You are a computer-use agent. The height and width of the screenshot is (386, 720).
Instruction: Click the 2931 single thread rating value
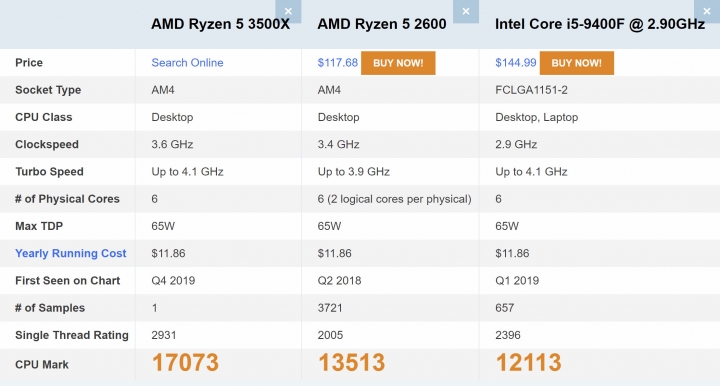click(163, 335)
